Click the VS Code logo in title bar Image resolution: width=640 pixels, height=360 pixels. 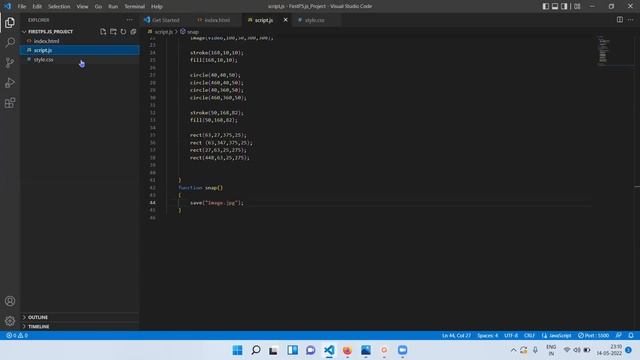click(x=7, y=6)
